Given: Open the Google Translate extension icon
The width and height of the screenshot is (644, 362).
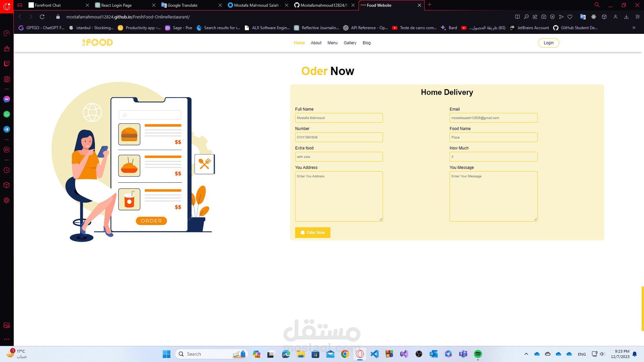Looking at the screenshot, I should pos(583,17).
